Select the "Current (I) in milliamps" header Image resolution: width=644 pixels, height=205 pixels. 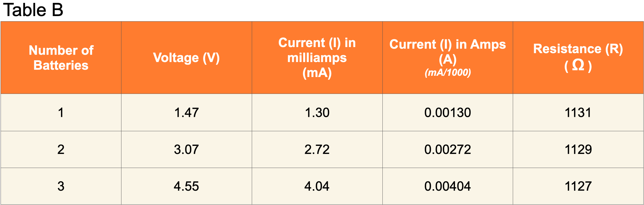[x=317, y=58]
